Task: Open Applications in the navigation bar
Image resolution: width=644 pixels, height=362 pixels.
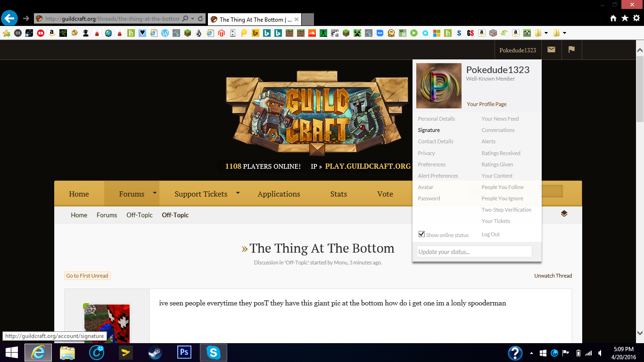Action: coord(279,194)
